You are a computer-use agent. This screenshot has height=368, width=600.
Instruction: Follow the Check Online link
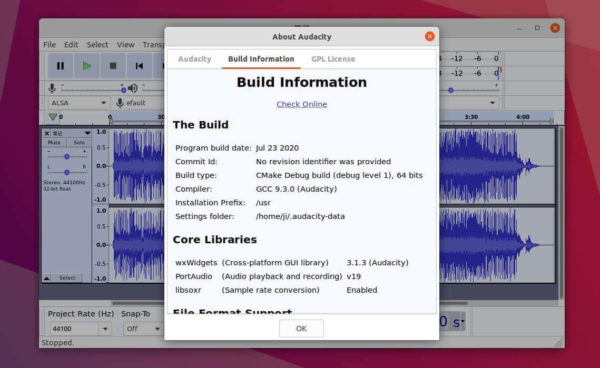coord(302,104)
